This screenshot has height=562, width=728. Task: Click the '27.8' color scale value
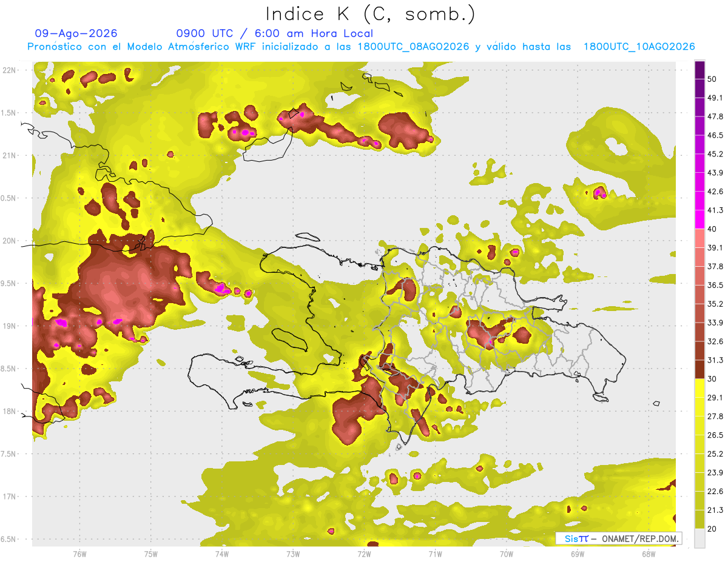tap(715, 416)
